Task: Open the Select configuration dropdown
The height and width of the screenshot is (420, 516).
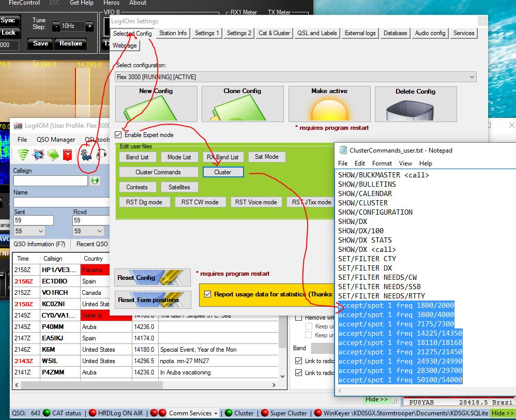Action: click(x=296, y=77)
